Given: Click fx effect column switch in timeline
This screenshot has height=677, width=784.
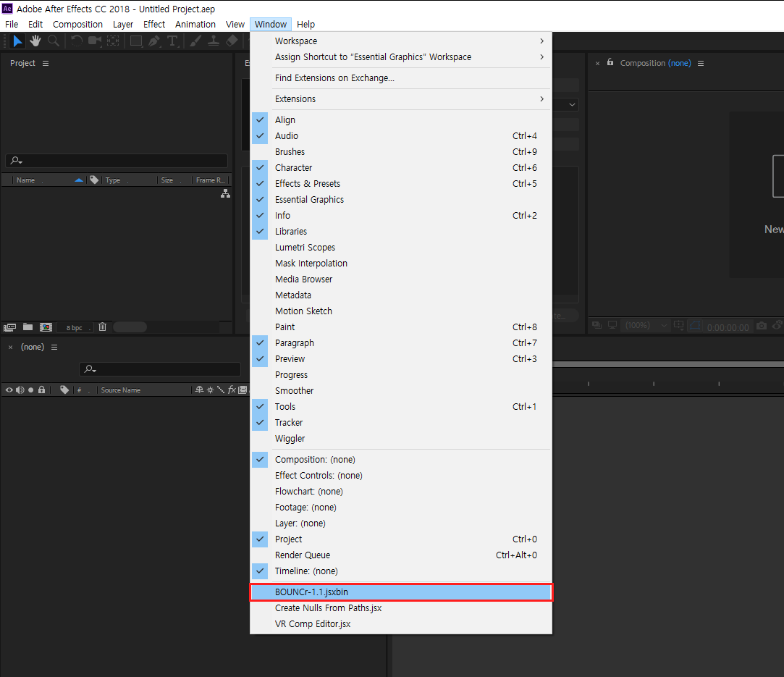Looking at the screenshot, I should [x=232, y=390].
